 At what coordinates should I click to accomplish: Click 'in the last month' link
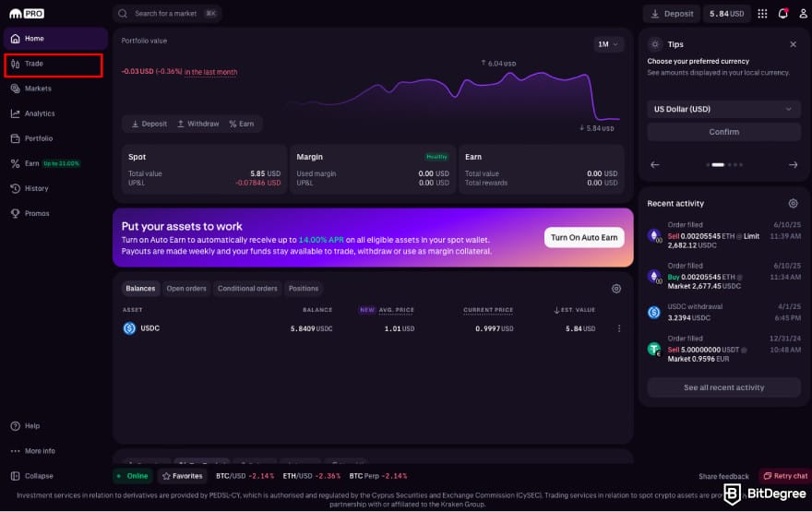[210, 72]
